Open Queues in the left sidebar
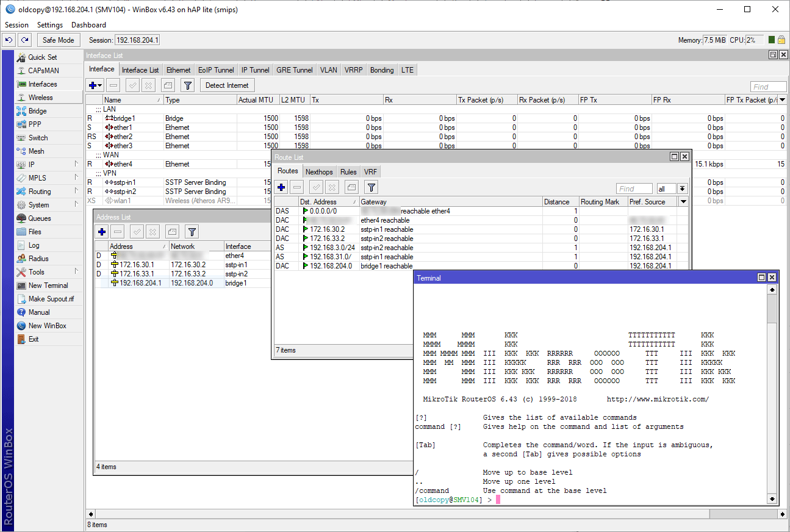Image resolution: width=790 pixels, height=532 pixels. click(40, 218)
